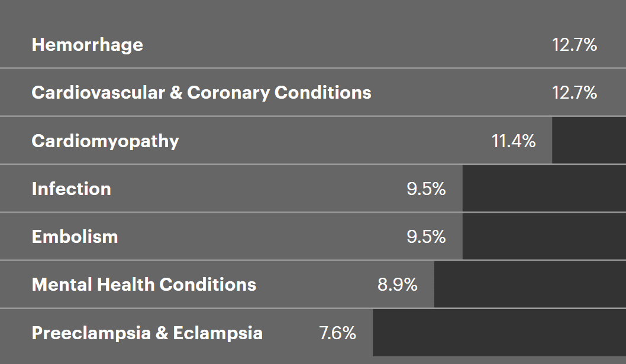
Task: Click the dark remainder of the Embolism bar
Action: pos(544,236)
